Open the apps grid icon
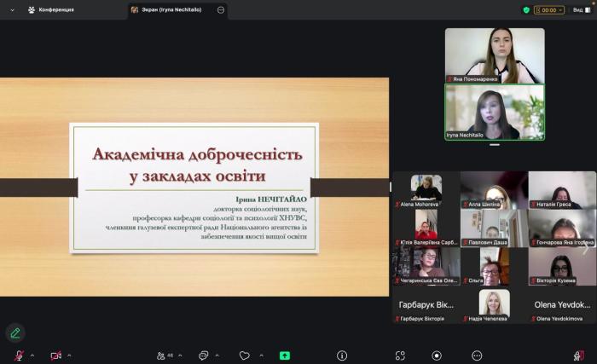This screenshot has width=597, height=364. point(399,355)
